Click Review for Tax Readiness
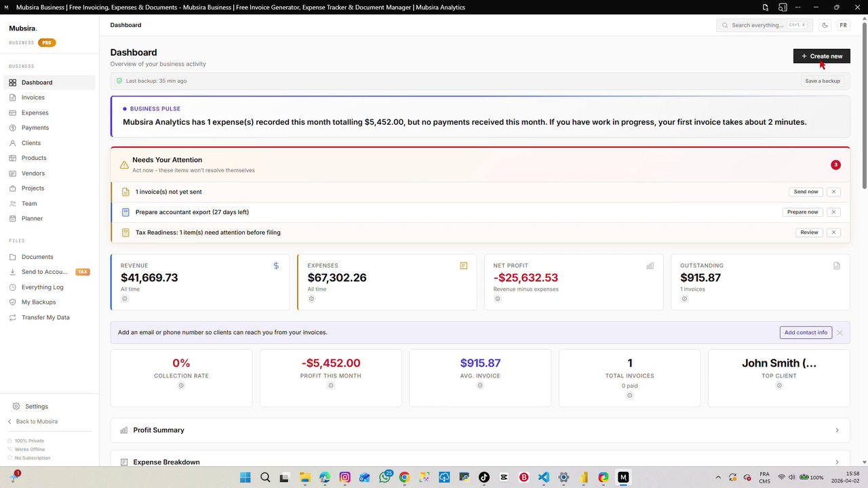Image resolution: width=868 pixels, height=488 pixels. [x=809, y=232]
